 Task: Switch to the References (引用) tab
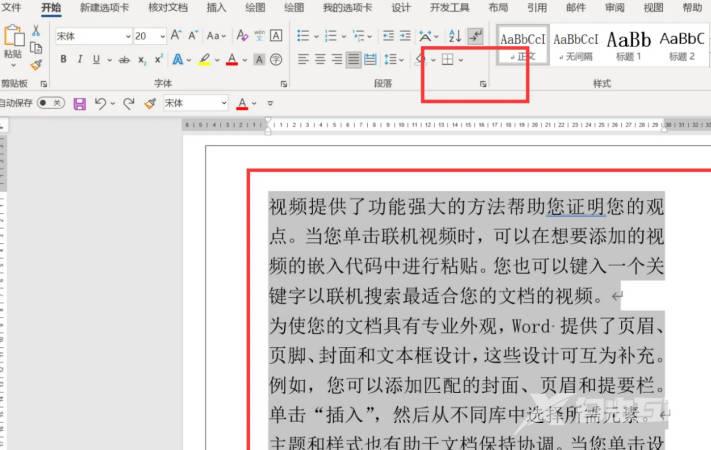tap(537, 7)
